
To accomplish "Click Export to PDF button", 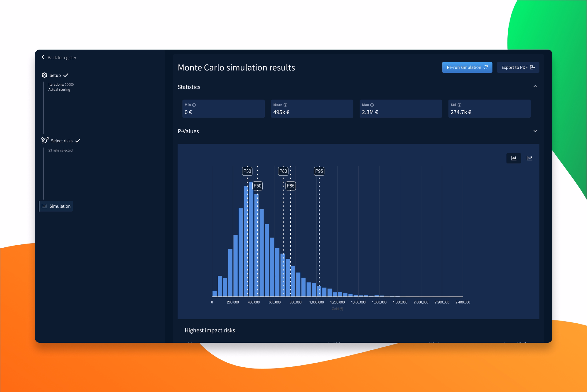I will tap(518, 67).
